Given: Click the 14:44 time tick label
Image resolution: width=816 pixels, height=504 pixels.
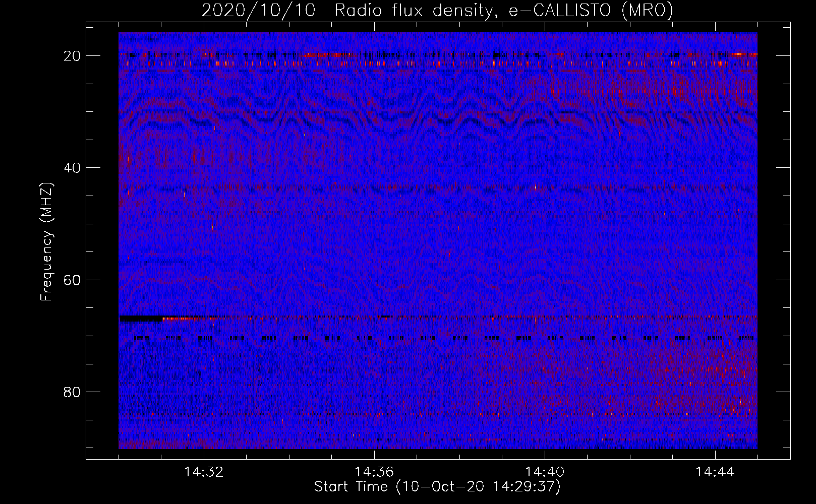Looking at the screenshot, I should [x=715, y=472].
